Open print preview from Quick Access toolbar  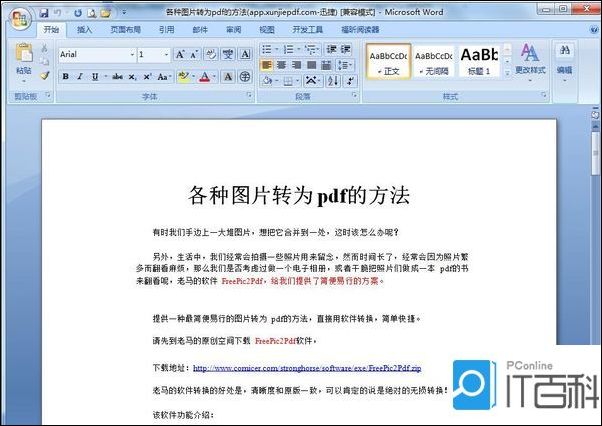pos(91,13)
